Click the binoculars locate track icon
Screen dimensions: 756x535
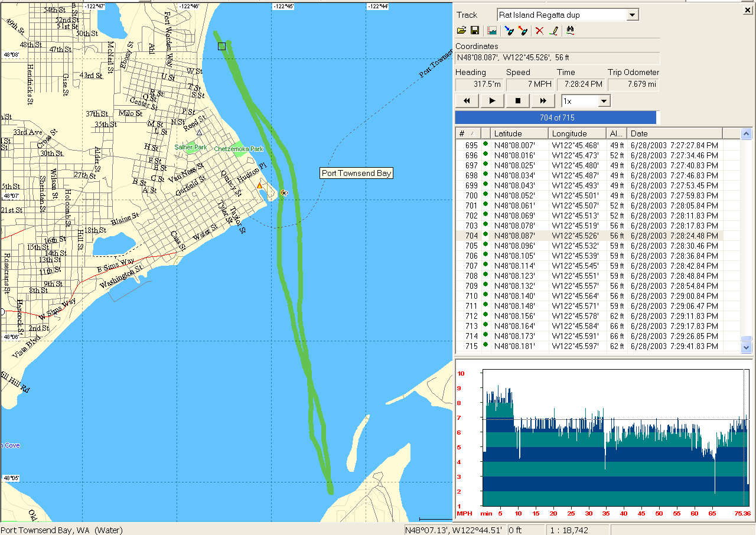[571, 31]
